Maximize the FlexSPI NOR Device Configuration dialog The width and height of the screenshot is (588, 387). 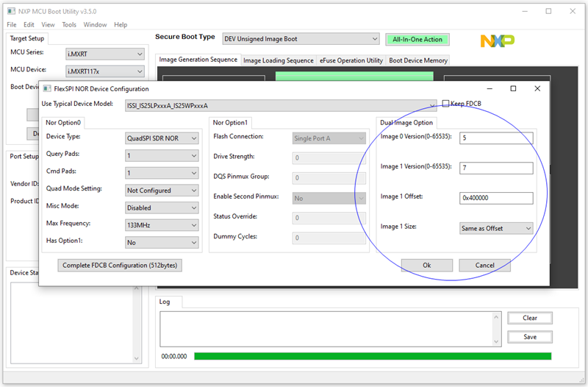pos(513,88)
